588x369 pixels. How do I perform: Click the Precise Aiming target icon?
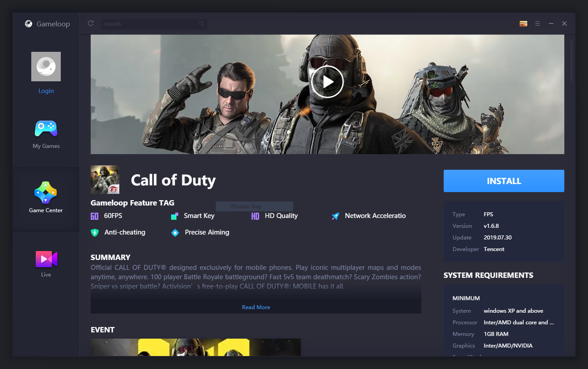[175, 233]
